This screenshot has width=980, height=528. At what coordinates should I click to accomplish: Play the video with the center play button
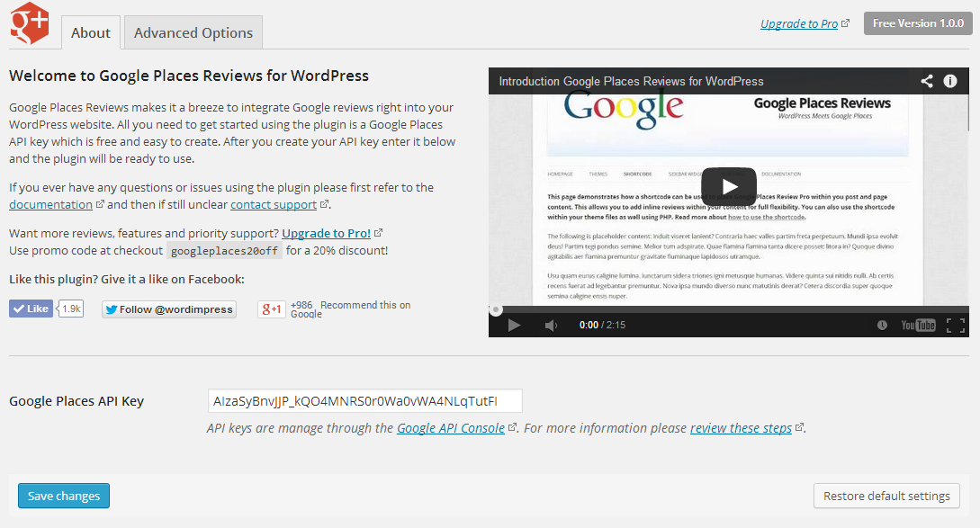(729, 187)
